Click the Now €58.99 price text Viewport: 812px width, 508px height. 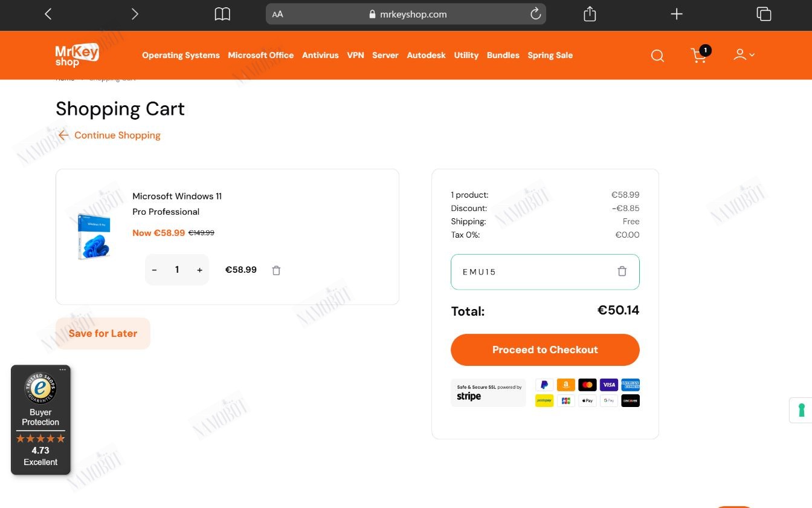[158, 233]
